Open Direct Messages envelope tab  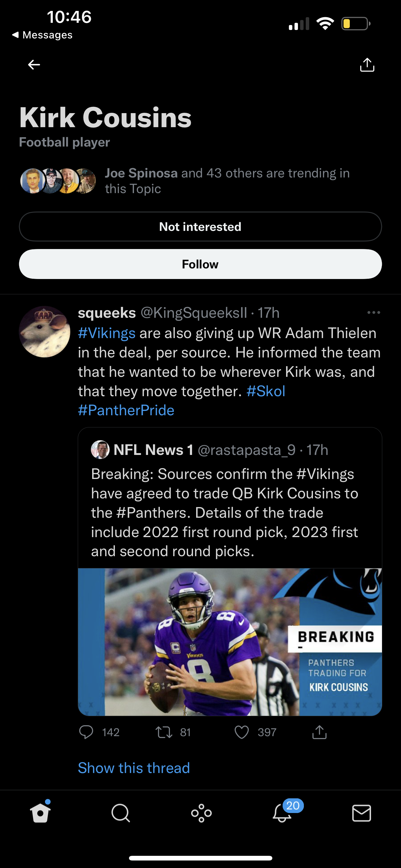tap(362, 813)
